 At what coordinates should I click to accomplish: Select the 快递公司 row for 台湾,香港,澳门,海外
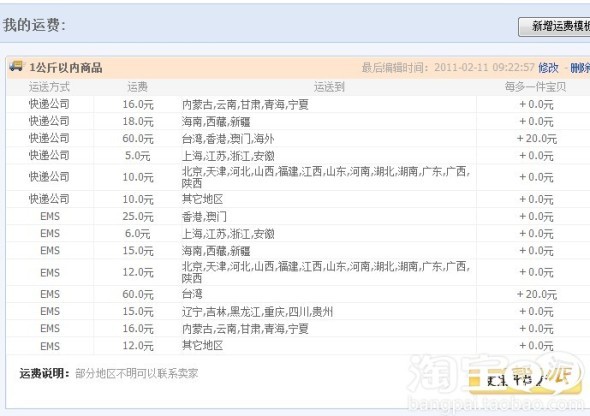click(x=298, y=138)
